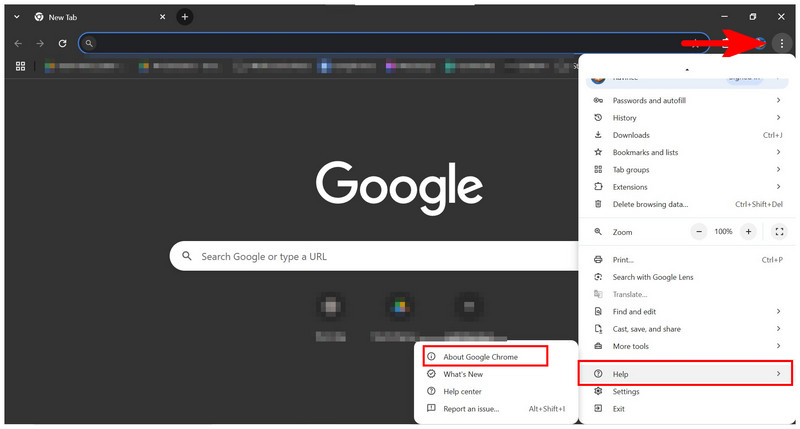Reload the page with the refresh icon
The height and width of the screenshot is (429, 800).
(x=62, y=43)
